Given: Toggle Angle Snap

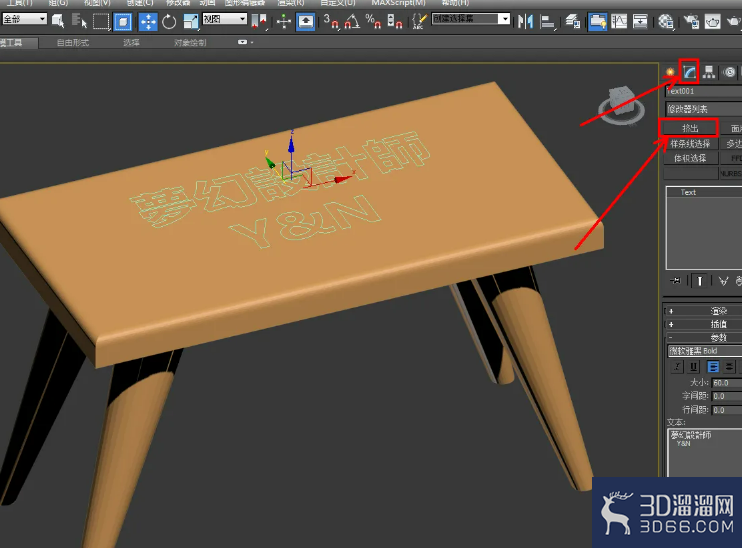Looking at the screenshot, I should (x=352, y=22).
